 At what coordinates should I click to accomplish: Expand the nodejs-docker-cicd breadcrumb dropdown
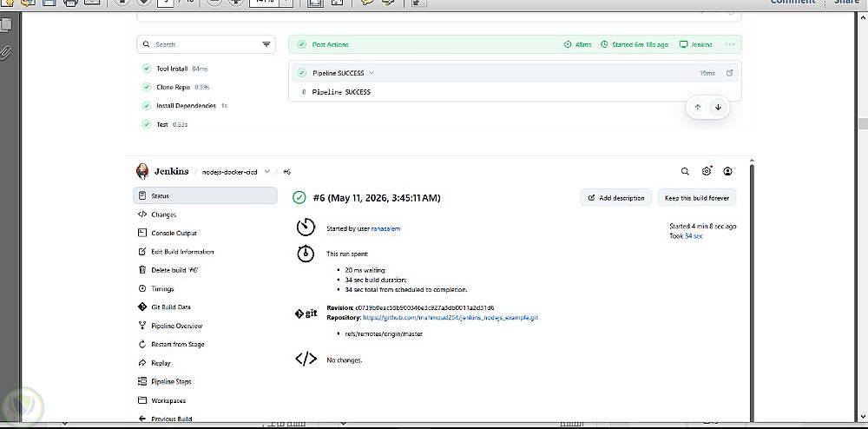[266, 172]
